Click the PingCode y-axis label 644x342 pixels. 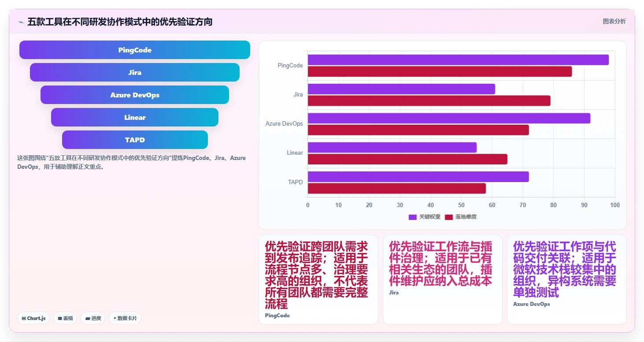(x=290, y=65)
